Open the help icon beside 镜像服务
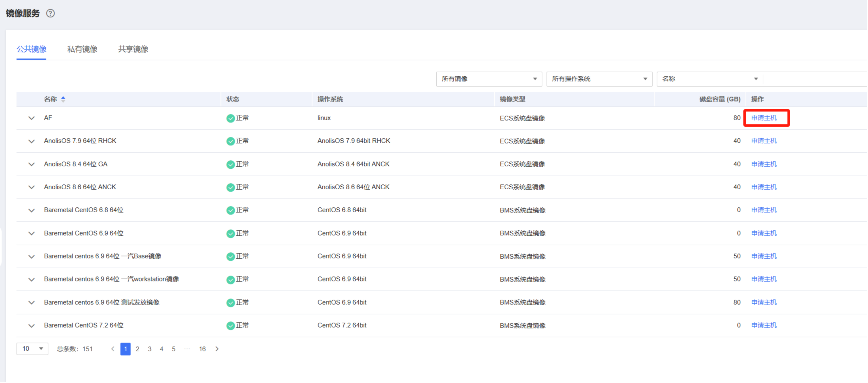Screen dimensions: 868x383 click(50, 13)
